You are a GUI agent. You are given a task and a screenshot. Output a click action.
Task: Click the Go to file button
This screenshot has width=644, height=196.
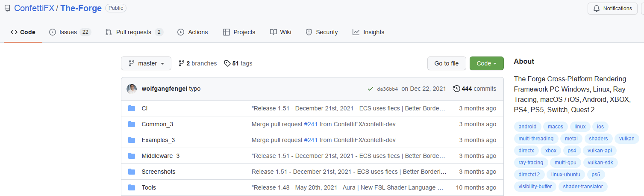[x=447, y=63]
